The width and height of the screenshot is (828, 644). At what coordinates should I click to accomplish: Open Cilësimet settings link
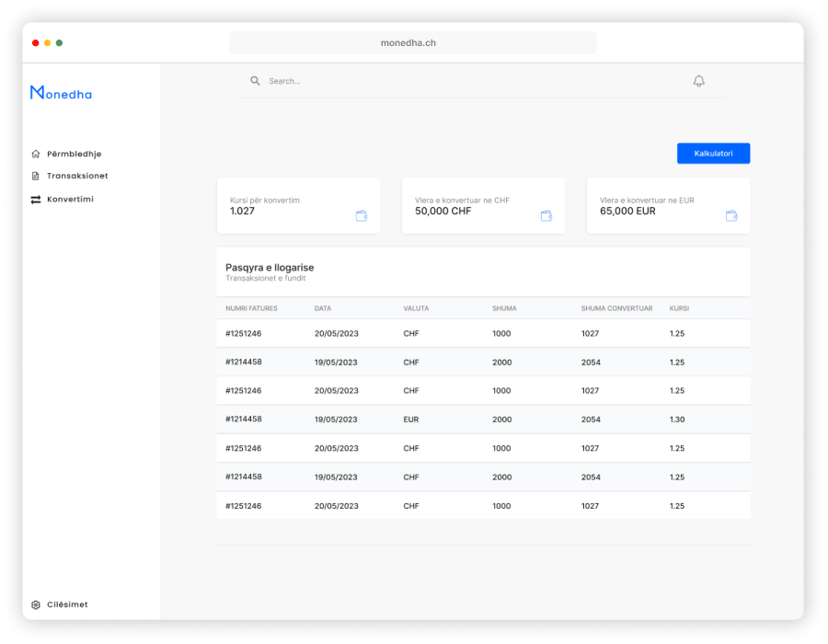coord(67,604)
